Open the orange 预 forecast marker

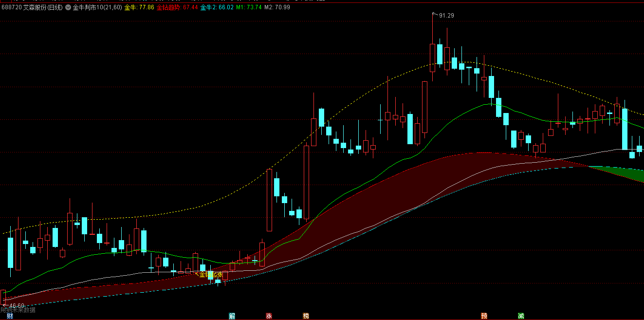(x=484, y=316)
